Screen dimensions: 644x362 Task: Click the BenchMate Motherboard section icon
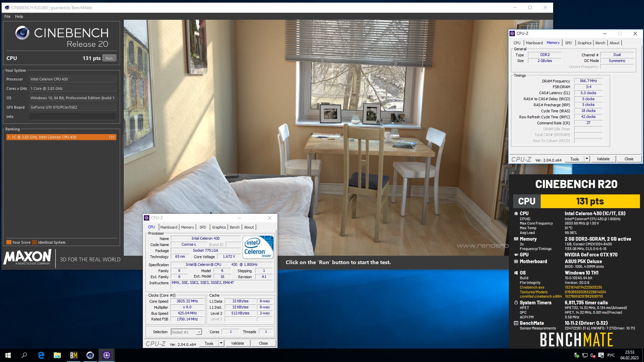click(516, 261)
